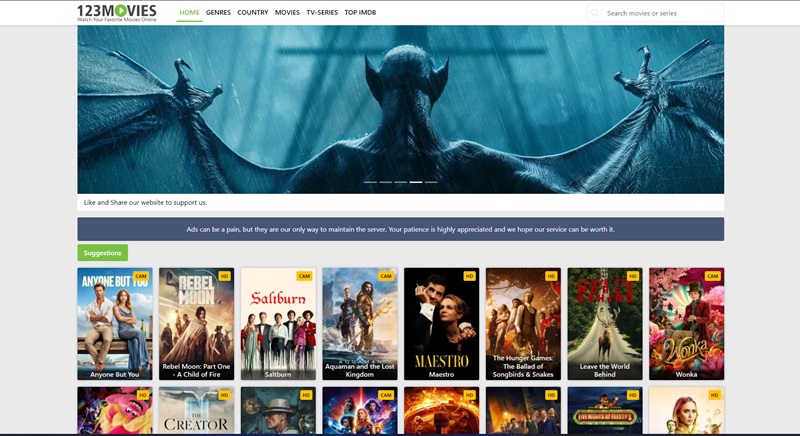Image resolution: width=800 pixels, height=436 pixels.
Task: Click the CAM badge on Wonka
Action: click(x=712, y=276)
